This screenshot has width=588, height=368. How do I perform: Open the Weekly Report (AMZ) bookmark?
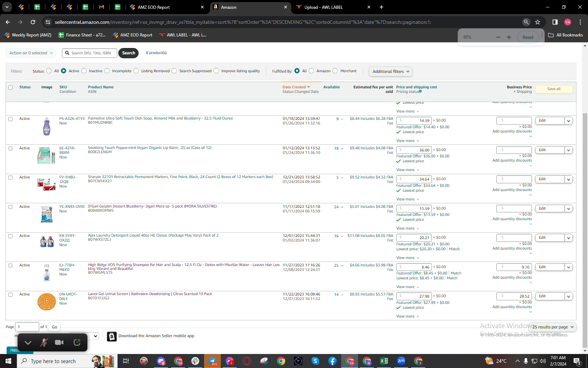pos(28,35)
